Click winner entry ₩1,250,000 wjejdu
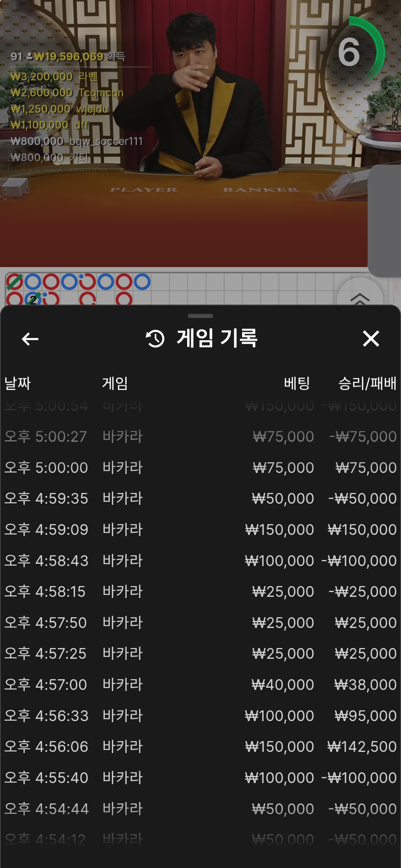This screenshot has height=868, width=401. click(59, 109)
